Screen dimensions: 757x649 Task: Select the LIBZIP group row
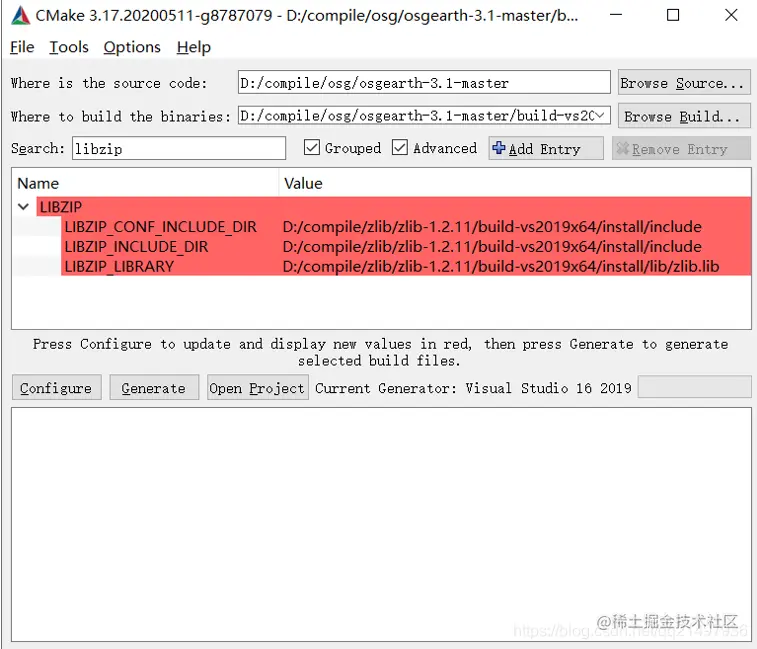point(393,207)
